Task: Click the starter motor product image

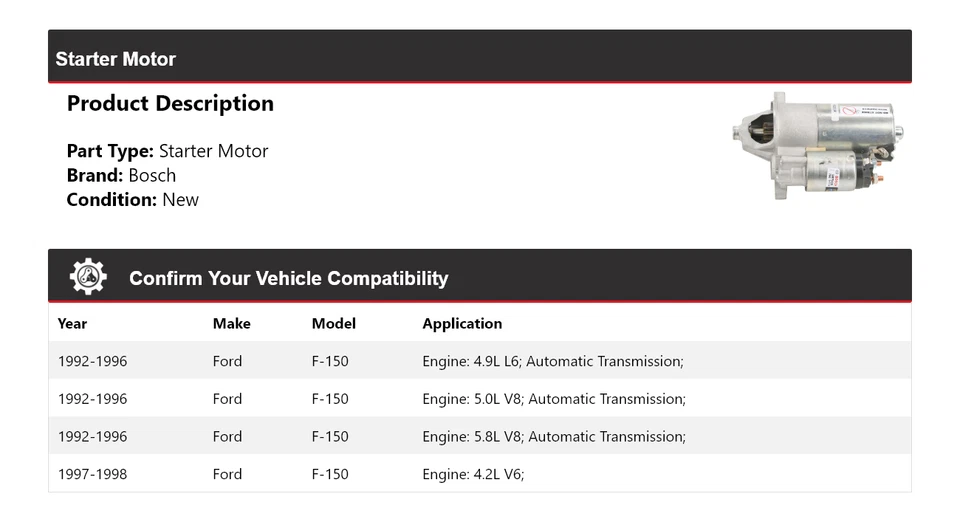Action: (x=817, y=147)
